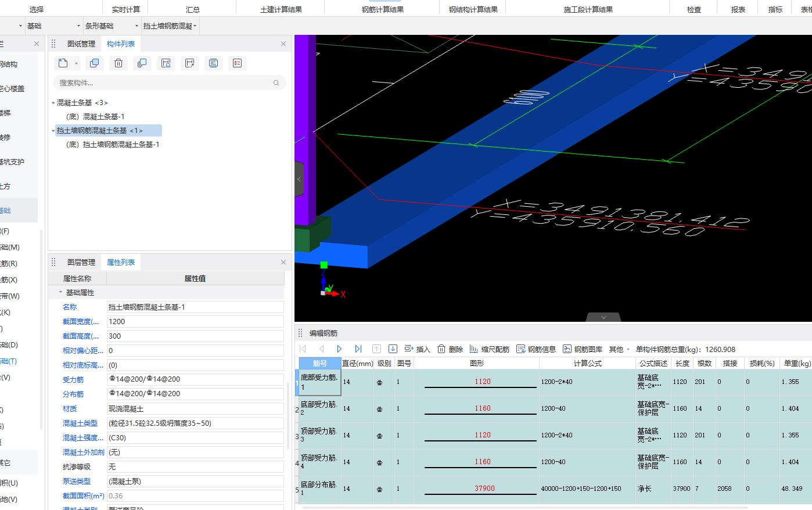Viewport: 812px width, 510px height.
Task: Edit the 截面宽度 value 1200
Action: click(x=195, y=322)
